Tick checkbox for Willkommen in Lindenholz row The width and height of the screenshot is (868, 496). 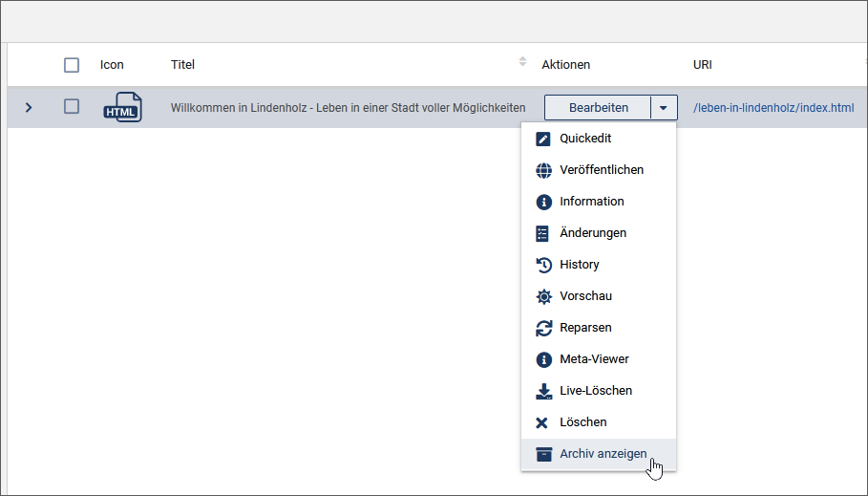tap(72, 106)
